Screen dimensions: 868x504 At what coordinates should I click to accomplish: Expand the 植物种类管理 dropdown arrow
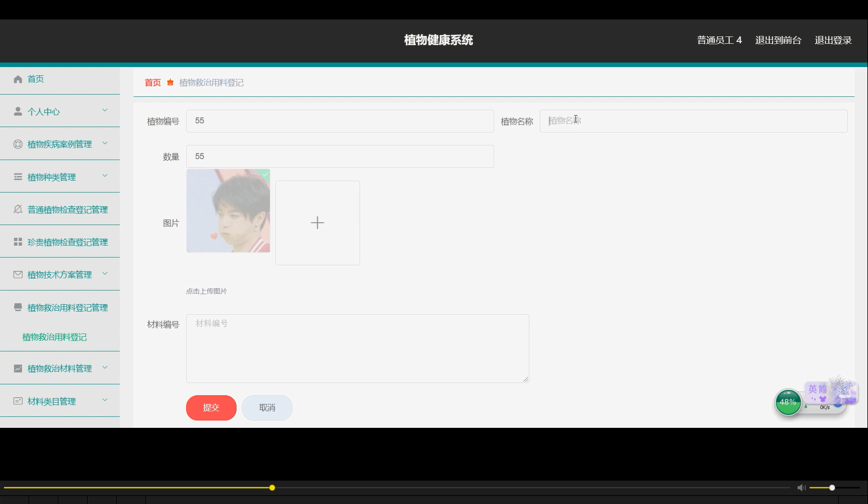(x=104, y=176)
